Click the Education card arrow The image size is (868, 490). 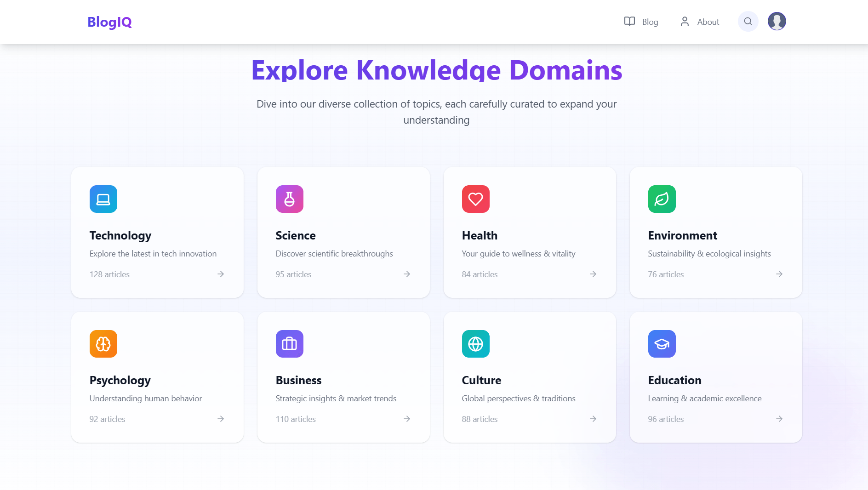tap(779, 419)
